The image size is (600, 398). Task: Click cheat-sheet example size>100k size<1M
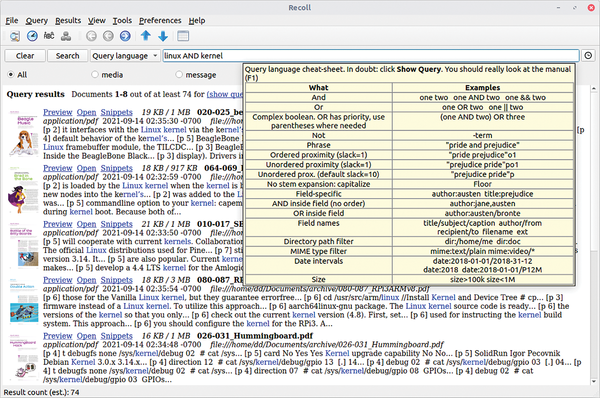coord(483,279)
